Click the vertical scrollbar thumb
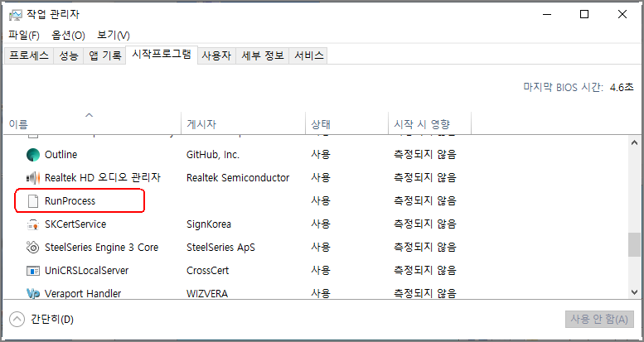Viewport: 644px width, 342px height. (634, 245)
